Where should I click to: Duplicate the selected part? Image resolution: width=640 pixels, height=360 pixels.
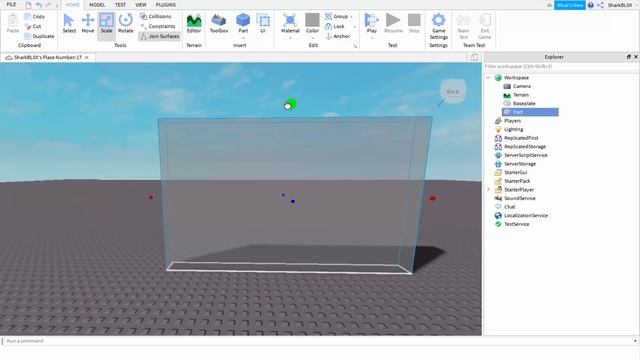40,36
